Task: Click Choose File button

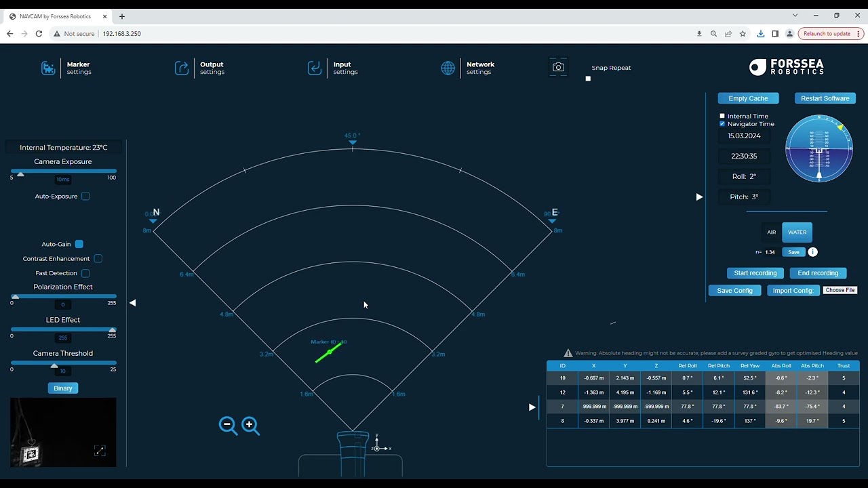Action: click(840, 290)
